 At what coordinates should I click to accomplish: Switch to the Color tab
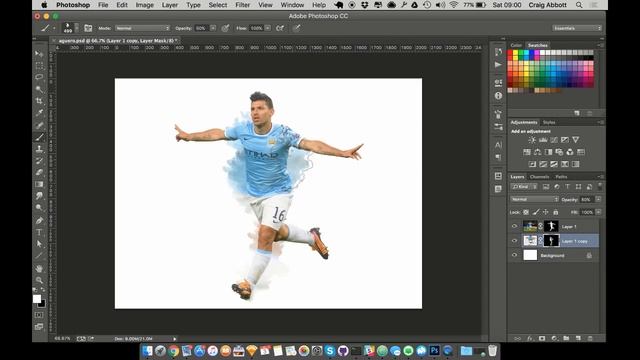516,45
